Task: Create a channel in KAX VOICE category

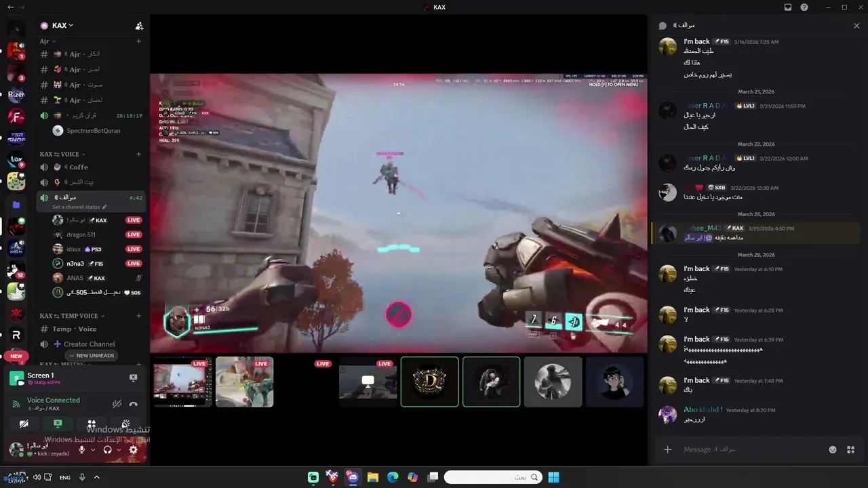Action: coord(139,154)
